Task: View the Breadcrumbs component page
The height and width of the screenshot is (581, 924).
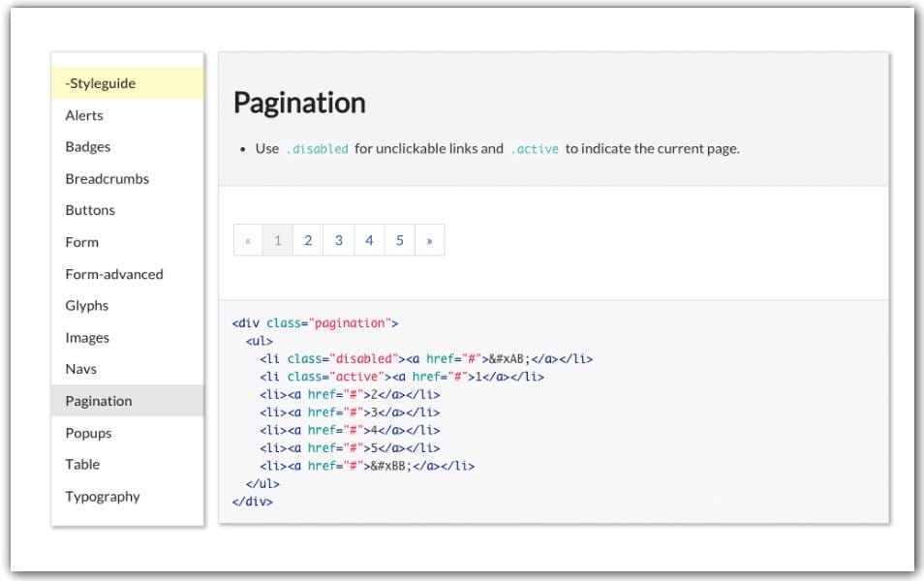Action: 107,178
